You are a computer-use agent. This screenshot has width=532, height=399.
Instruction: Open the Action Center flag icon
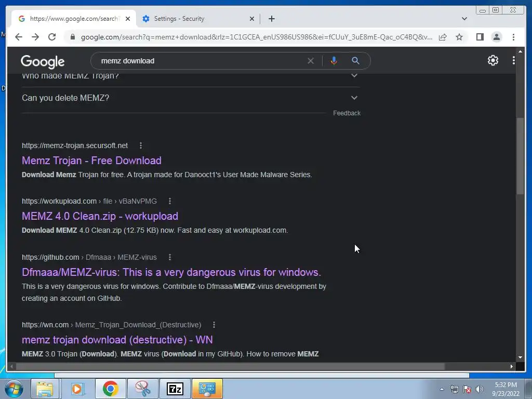tap(467, 389)
